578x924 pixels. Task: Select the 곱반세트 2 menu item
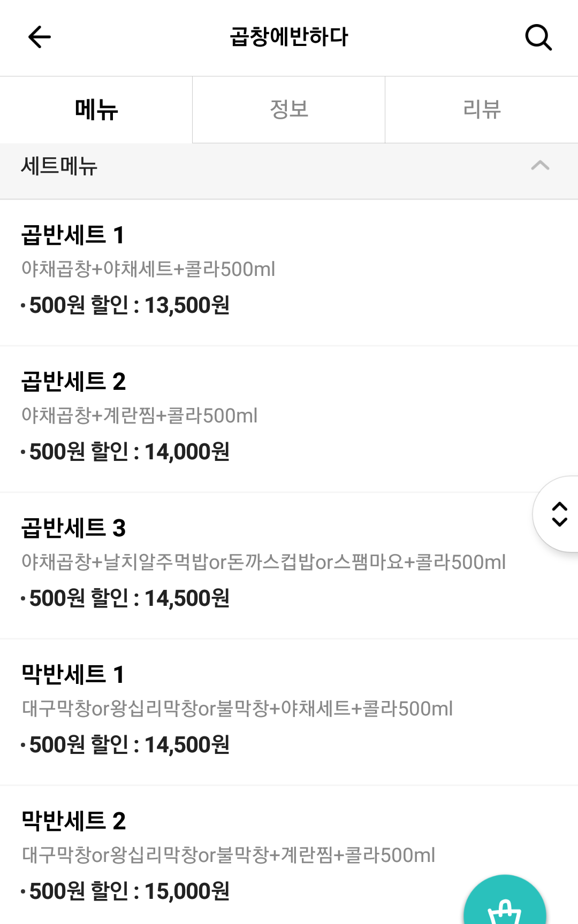click(x=74, y=382)
